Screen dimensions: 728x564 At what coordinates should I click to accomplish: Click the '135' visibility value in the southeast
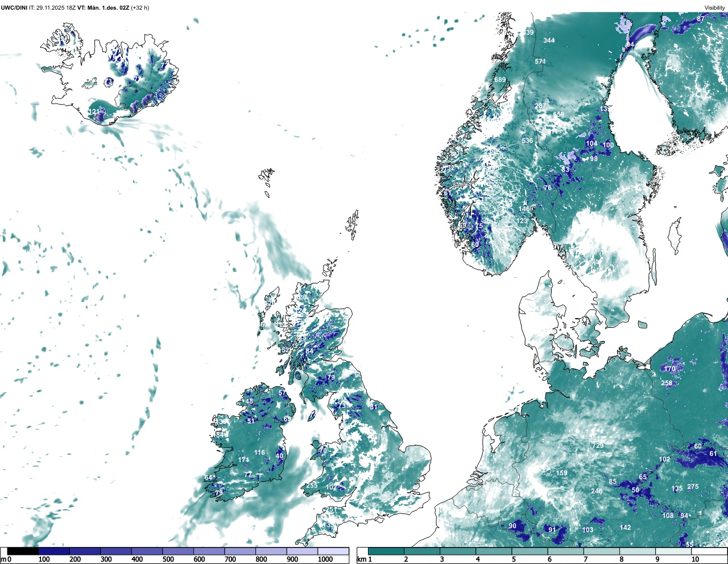tap(677, 489)
